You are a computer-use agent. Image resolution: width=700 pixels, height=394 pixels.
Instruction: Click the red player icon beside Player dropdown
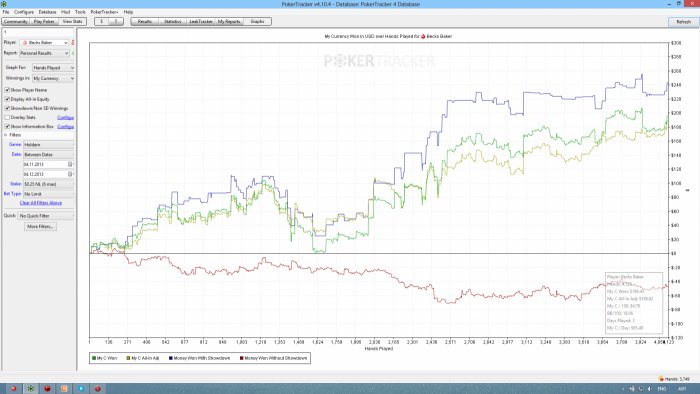point(73,43)
